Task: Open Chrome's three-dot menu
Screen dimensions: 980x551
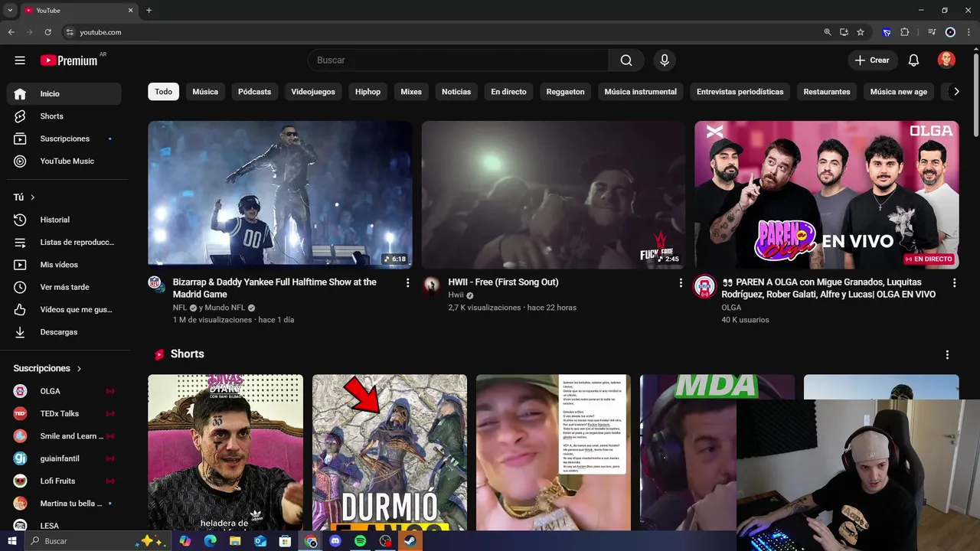Action: click(968, 32)
